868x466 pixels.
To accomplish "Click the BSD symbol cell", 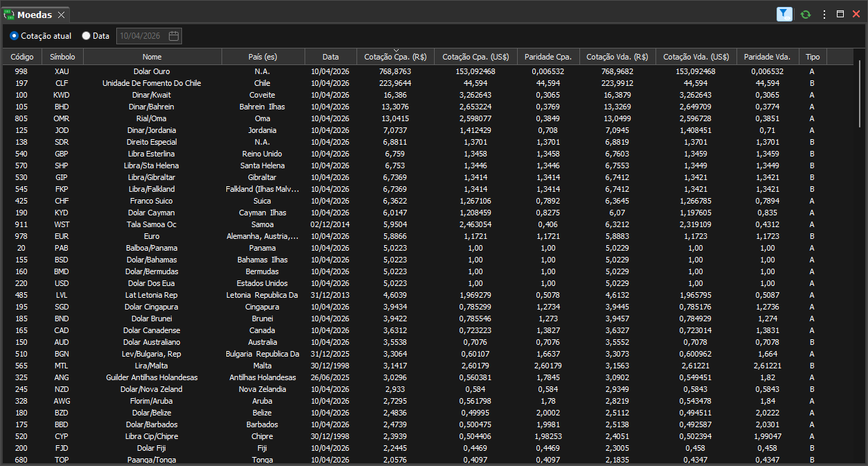I will click(62, 260).
